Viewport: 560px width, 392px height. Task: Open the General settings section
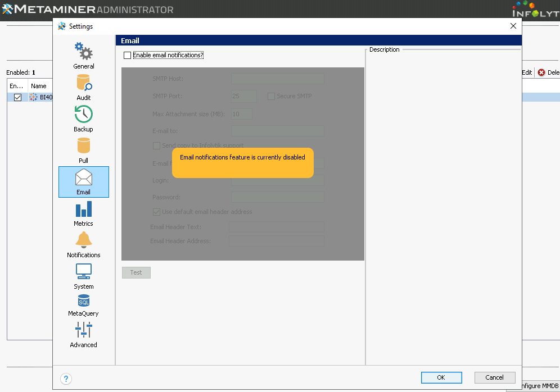click(x=84, y=56)
